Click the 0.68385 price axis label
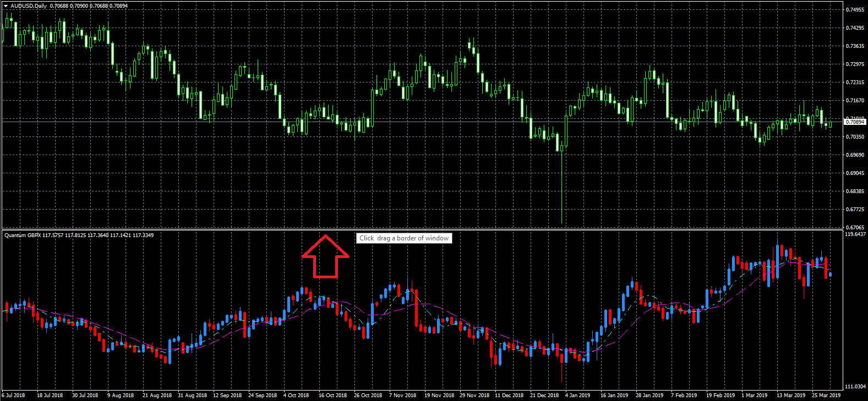This screenshot has width=868, height=401. point(855,191)
